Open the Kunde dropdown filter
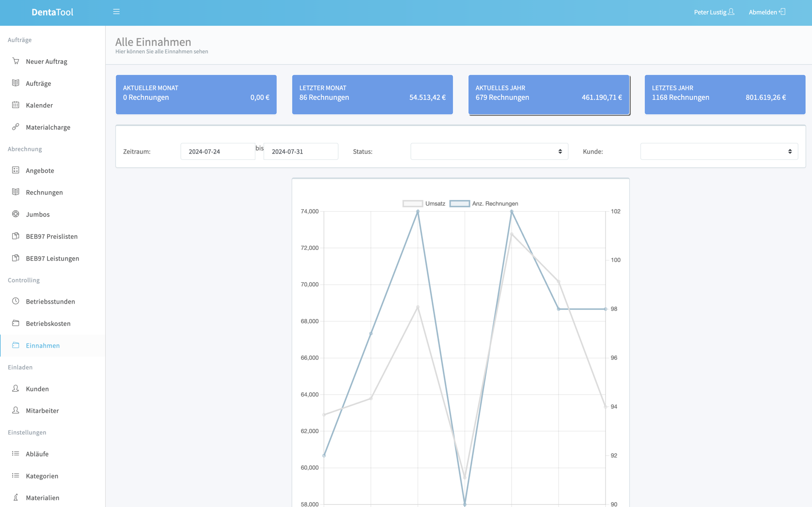This screenshot has width=812, height=507. 718,152
